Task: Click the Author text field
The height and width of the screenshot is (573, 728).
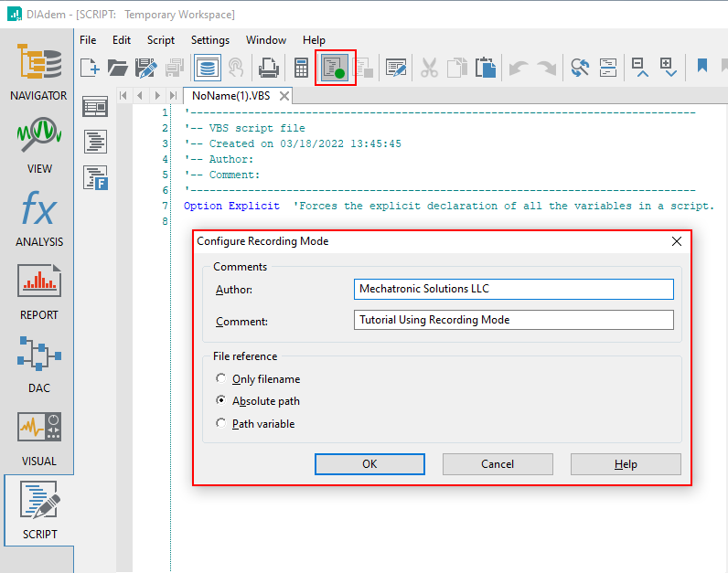Action: pyautogui.click(x=513, y=289)
